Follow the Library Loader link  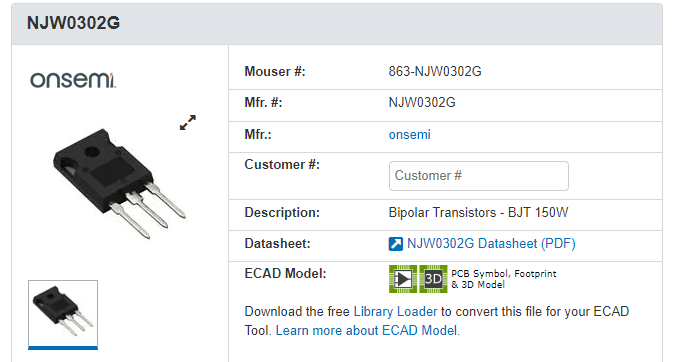[x=395, y=311]
